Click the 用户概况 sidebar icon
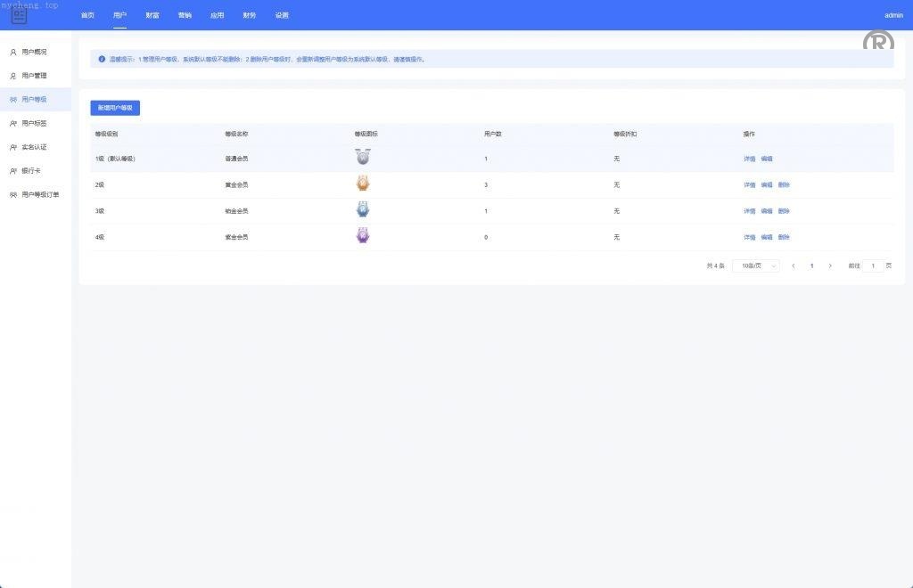Image resolution: width=913 pixels, height=588 pixels. click(13, 52)
